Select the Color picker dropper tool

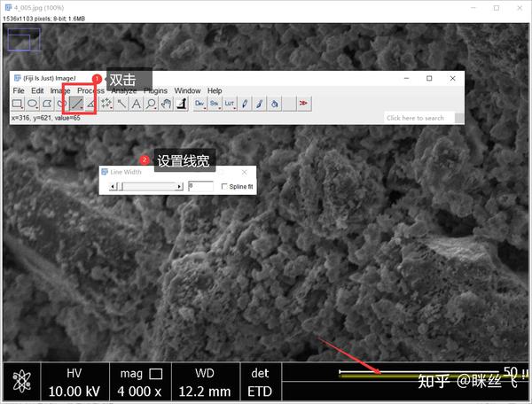181,104
